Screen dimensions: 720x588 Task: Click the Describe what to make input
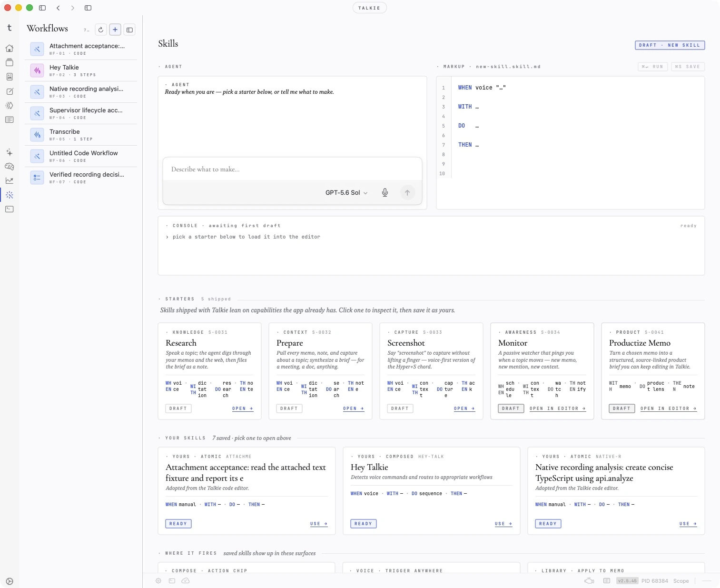[292, 169]
